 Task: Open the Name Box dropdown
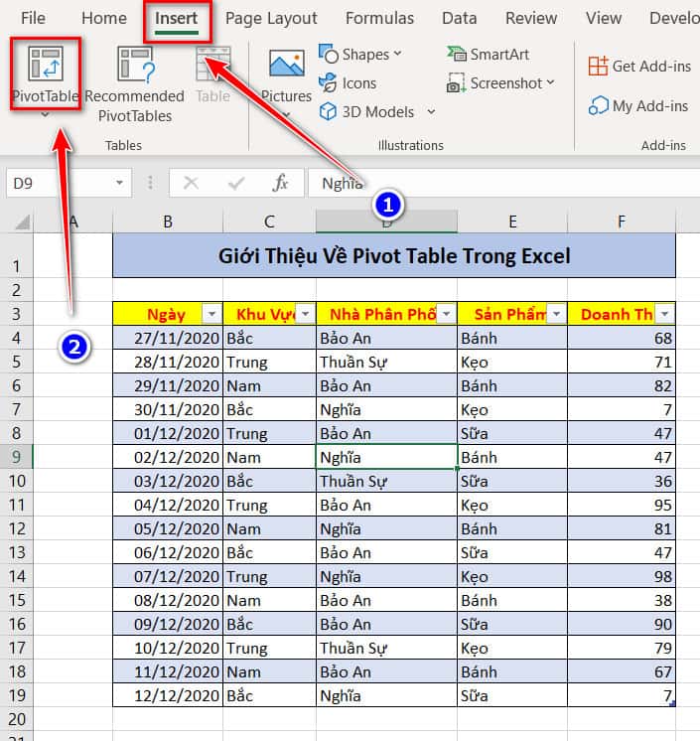119,183
